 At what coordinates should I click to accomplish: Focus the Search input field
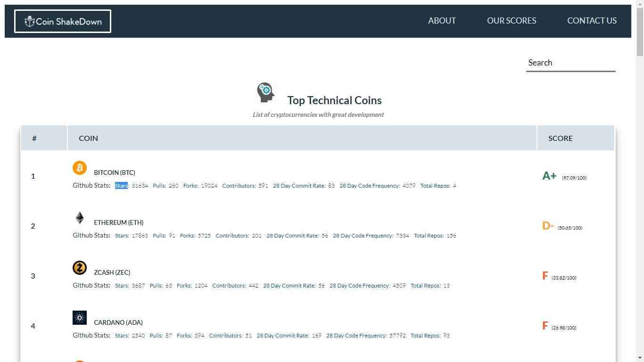[570, 63]
